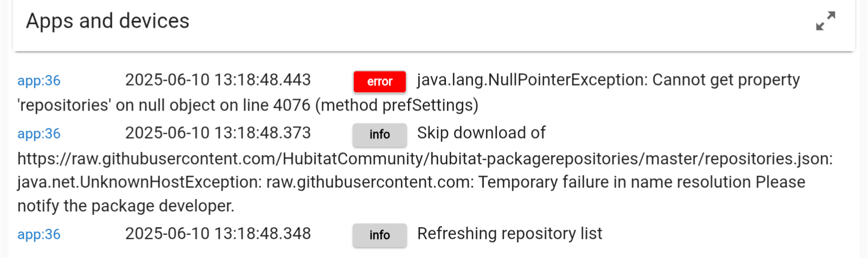Open app:36 link on the error entry

(x=39, y=81)
